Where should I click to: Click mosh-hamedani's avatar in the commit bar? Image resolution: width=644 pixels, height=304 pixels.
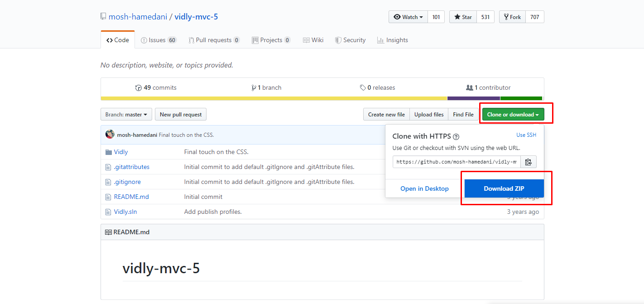tap(110, 135)
